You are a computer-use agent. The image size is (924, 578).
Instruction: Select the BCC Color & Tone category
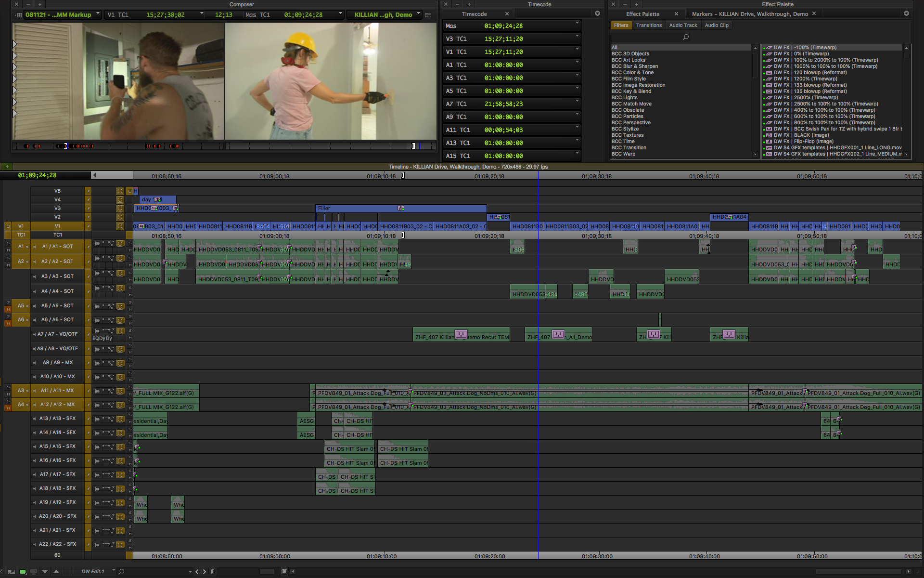[x=632, y=73]
